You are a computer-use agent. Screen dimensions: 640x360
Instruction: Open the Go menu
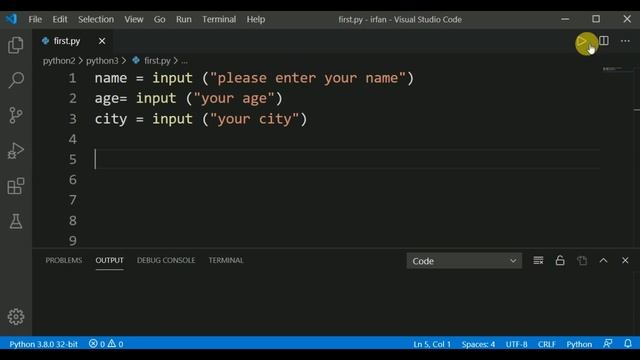click(160, 19)
